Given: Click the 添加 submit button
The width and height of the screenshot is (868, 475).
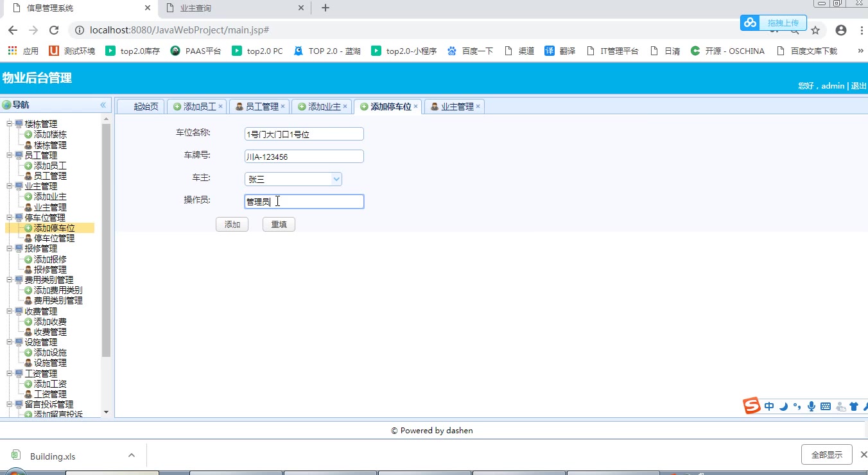Looking at the screenshot, I should point(232,224).
